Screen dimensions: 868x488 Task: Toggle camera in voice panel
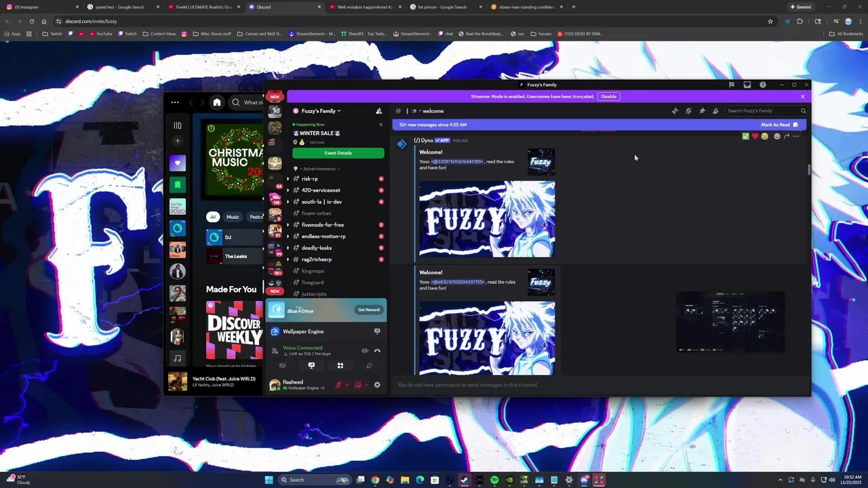[282, 365]
